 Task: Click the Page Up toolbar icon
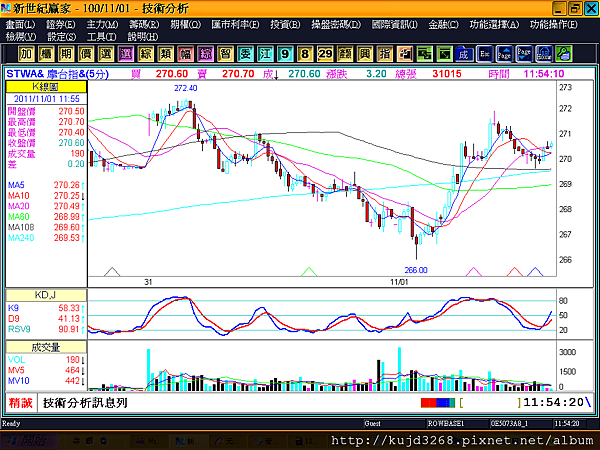[504, 54]
